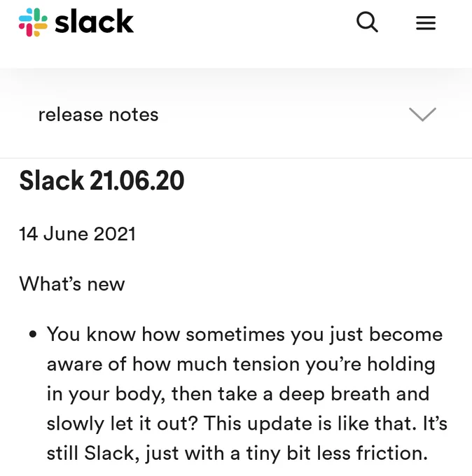The height and width of the screenshot is (476, 472).
Task: Open the release notes dropdown label
Action: [99, 115]
